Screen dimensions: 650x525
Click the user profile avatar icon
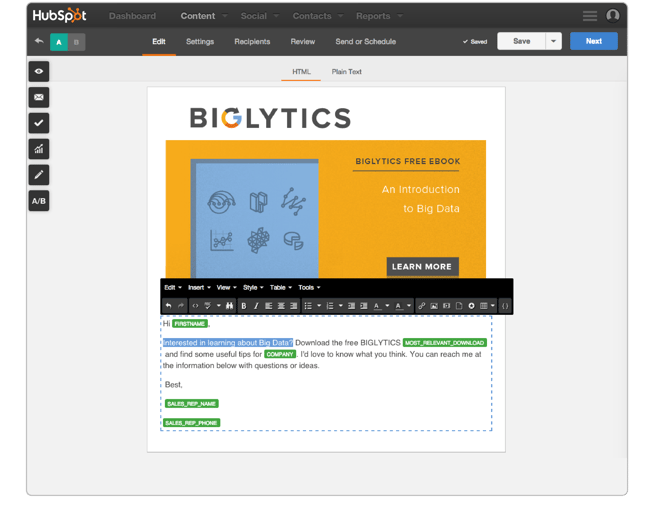tap(613, 15)
